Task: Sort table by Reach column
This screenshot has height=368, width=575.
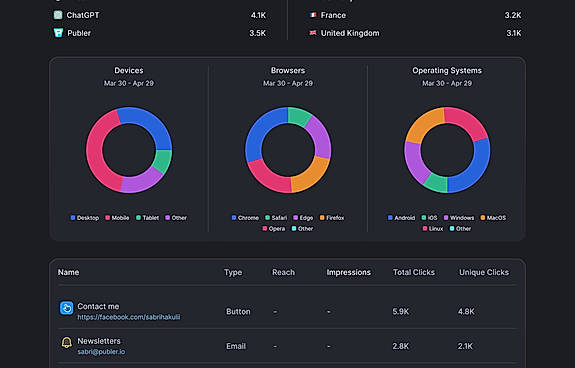Action: coord(283,272)
